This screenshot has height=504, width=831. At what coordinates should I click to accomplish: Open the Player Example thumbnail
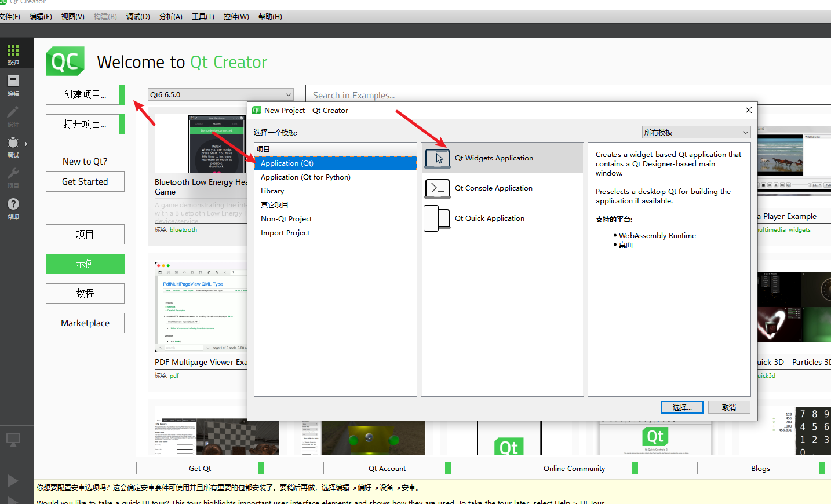tap(794, 160)
